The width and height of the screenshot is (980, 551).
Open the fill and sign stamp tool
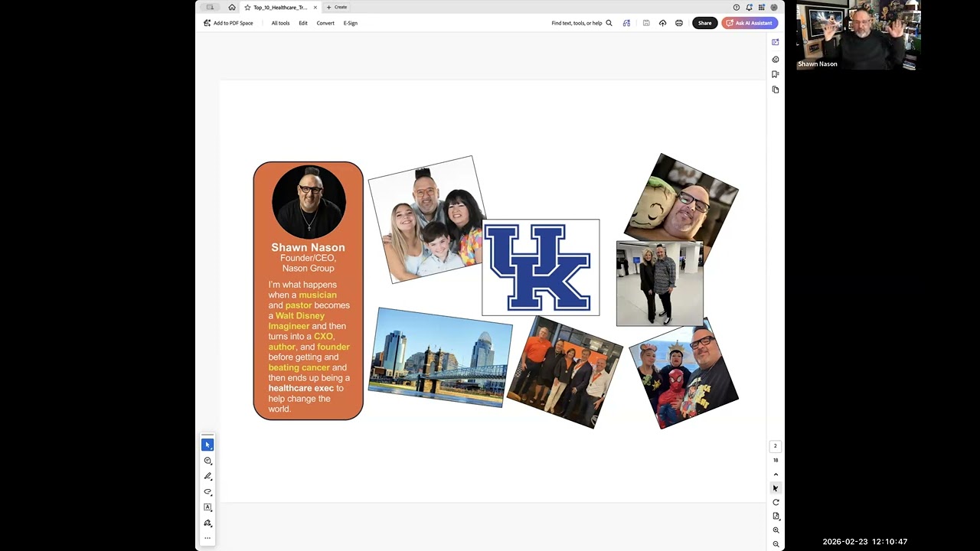tap(207, 523)
